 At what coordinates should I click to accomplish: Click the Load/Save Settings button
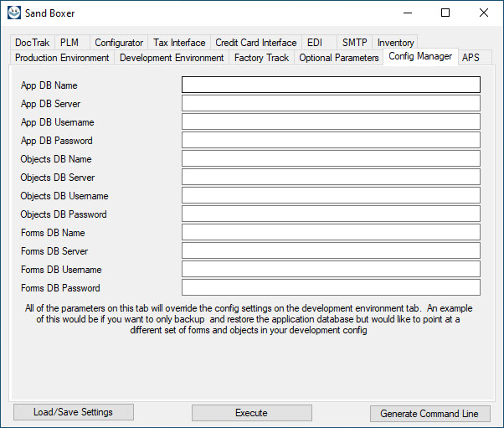pos(72,412)
